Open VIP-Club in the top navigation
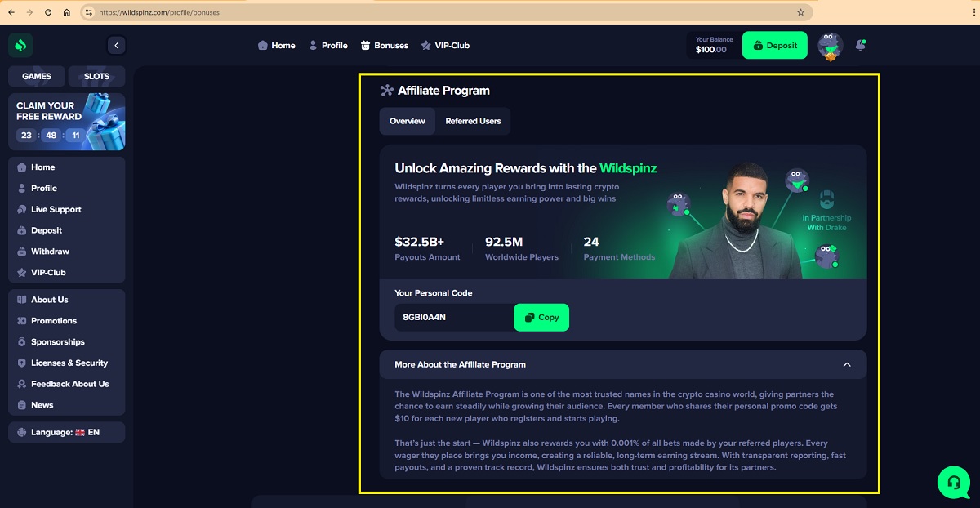The height and width of the screenshot is (508, 980). point(445,46)
